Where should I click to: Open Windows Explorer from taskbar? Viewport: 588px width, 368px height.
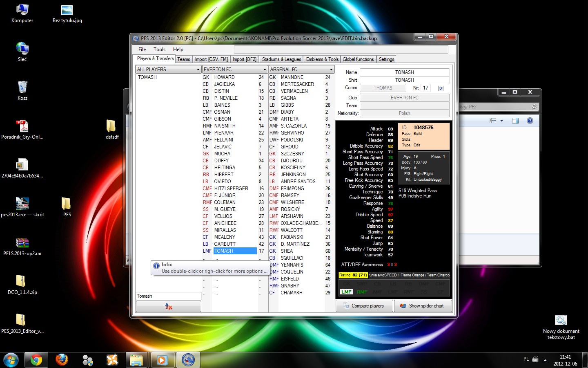click(137, 360)
